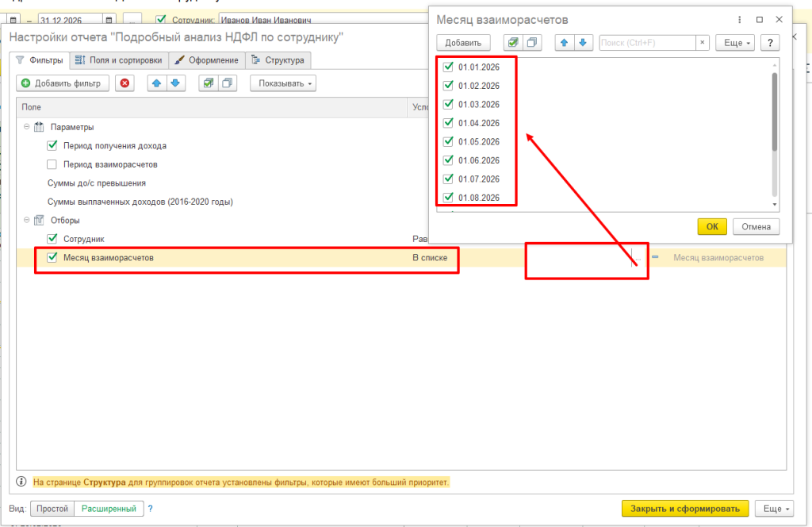The image size is (812, 527).
Task: Collapse the Параметры tree group
Action: click(25, 127)
